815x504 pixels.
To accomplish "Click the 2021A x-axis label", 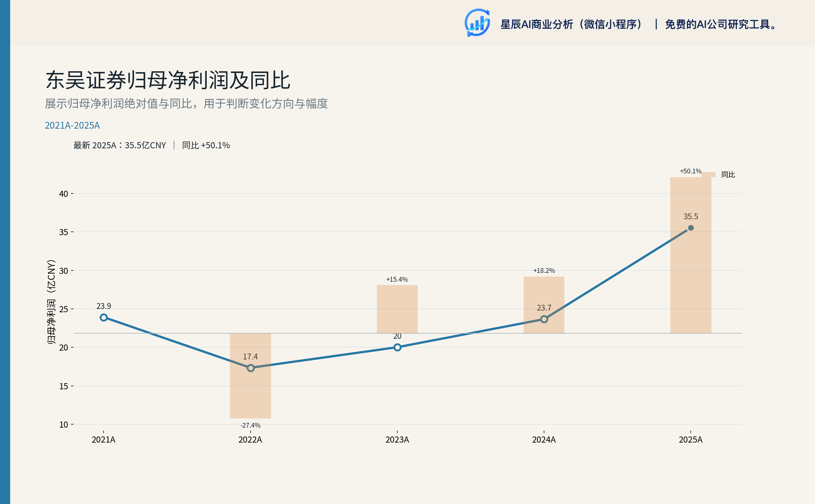I will 104,440.
